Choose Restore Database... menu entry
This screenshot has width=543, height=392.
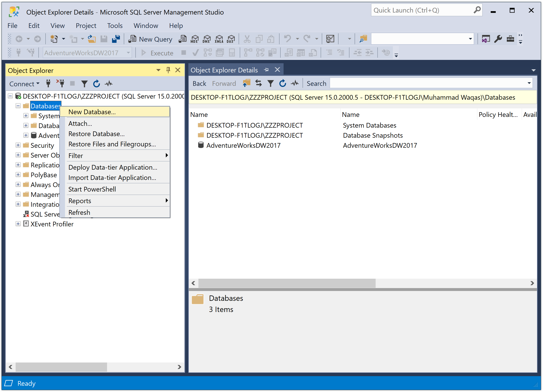[96, 134]
